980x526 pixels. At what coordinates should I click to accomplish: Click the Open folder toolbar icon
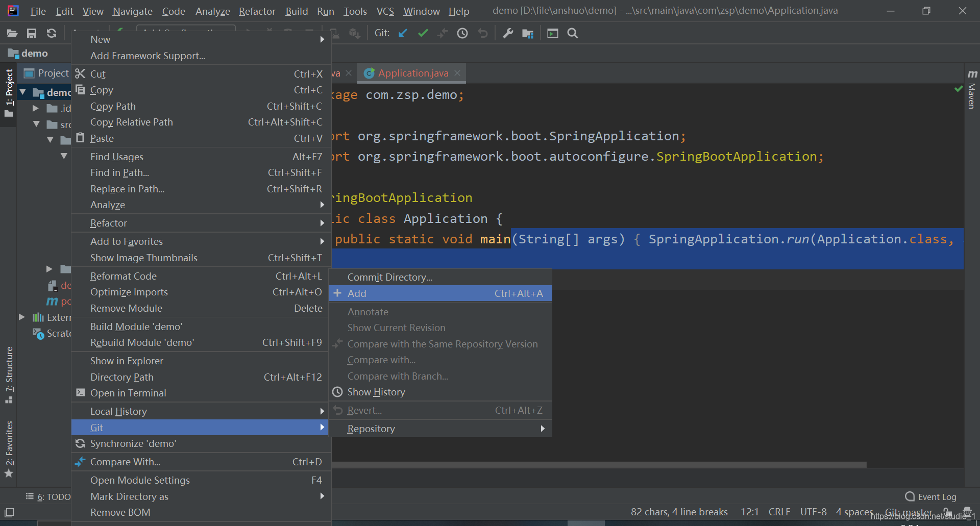click(x=12, y=34)
